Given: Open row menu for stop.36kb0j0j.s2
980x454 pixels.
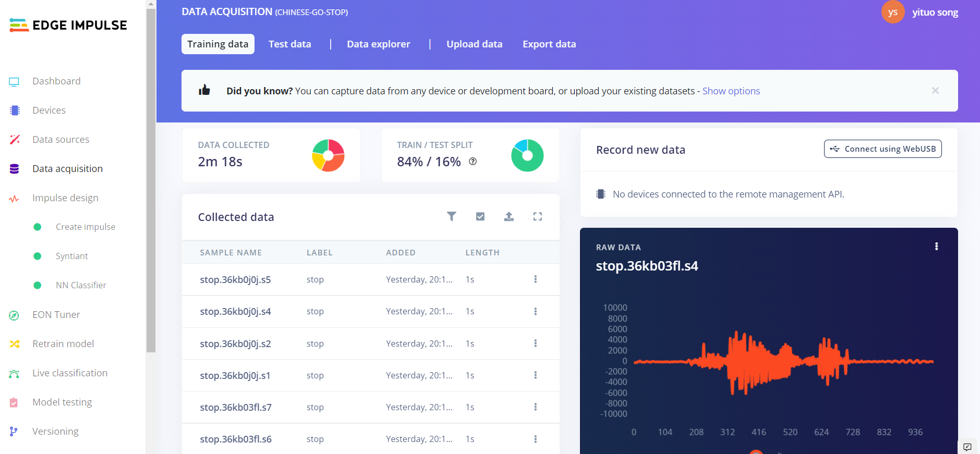Looking at the screenshot, I should (x=536, y=343).
